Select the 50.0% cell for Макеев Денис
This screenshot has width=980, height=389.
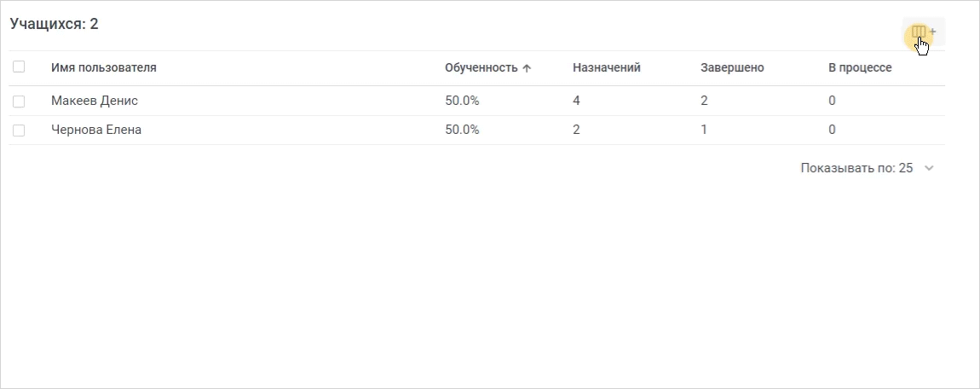[462, 101]
